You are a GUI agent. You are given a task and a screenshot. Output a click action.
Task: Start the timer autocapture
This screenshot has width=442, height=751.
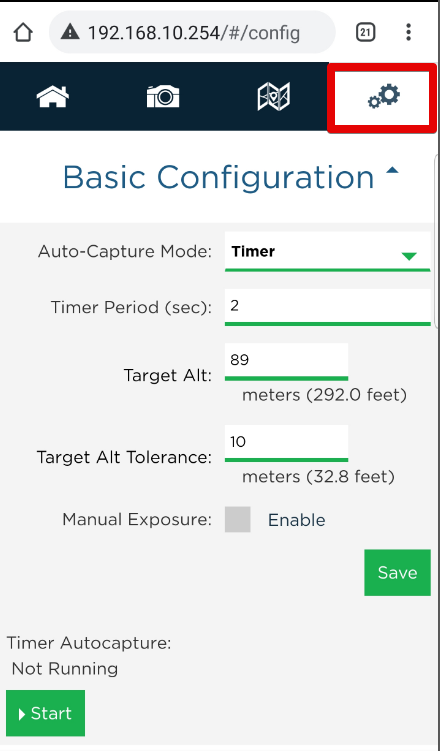45,713
